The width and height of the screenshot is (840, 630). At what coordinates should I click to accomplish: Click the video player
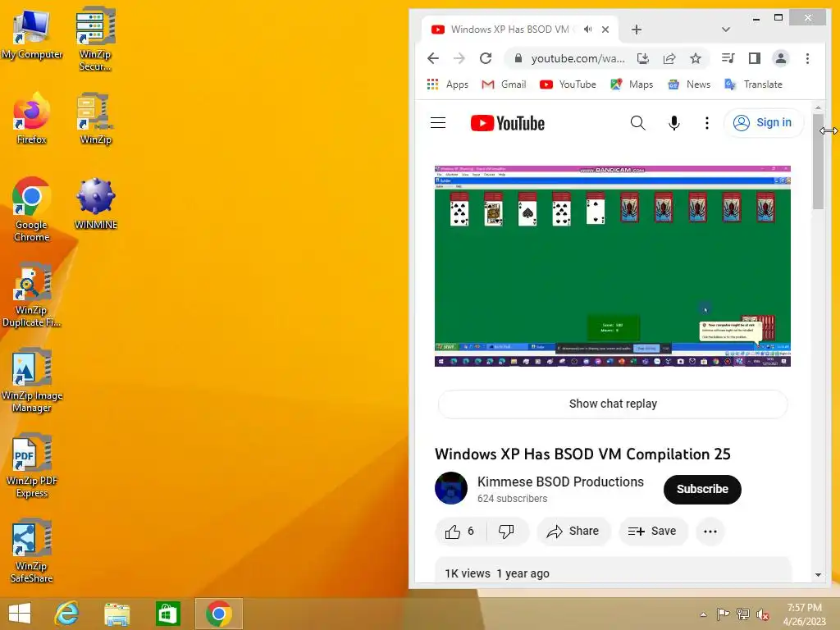[x=612, y=267]
